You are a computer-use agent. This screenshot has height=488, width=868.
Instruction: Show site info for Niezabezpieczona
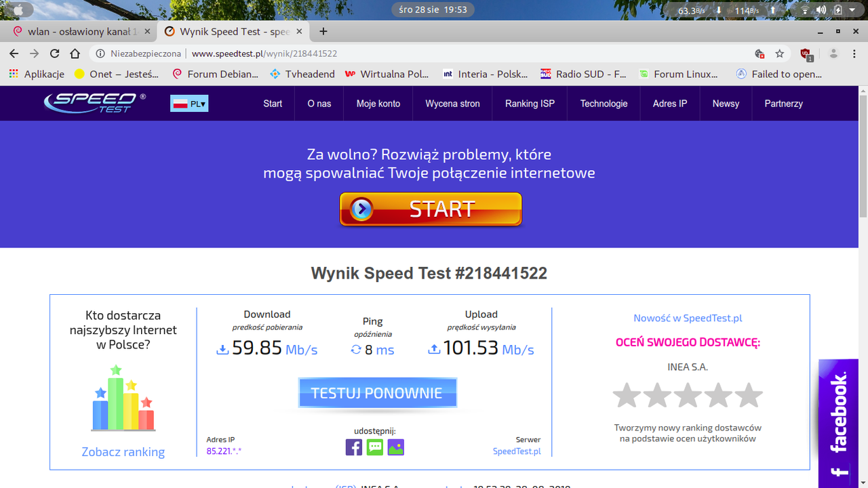point(138,54)
